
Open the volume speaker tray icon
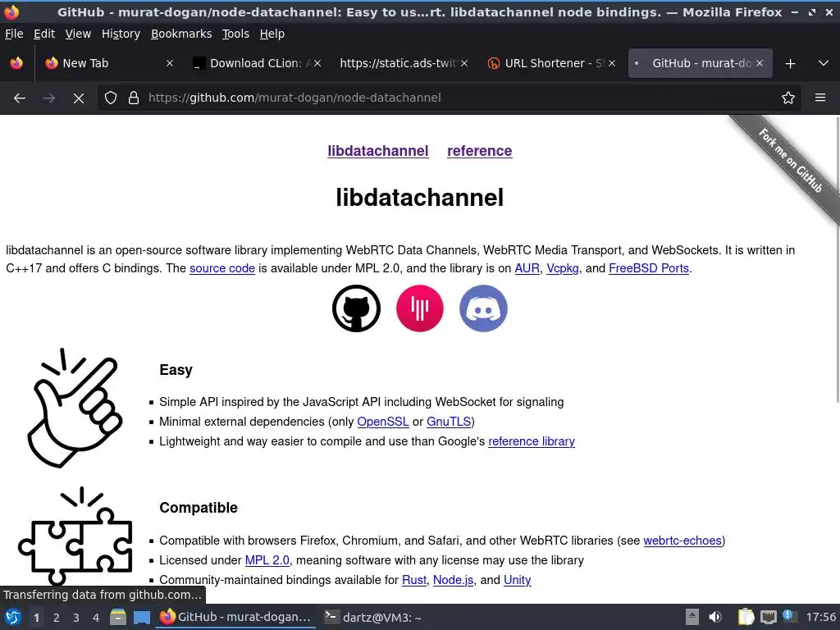[715, 618]
